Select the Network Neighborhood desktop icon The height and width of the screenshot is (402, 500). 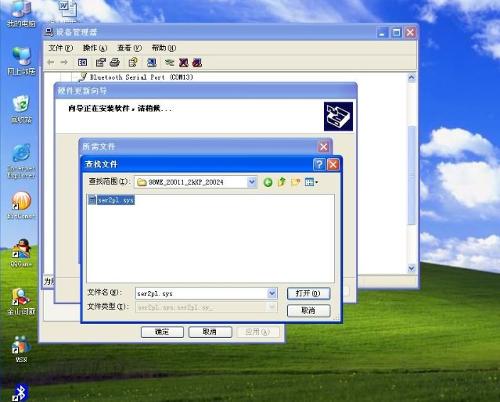click(21, 61)
